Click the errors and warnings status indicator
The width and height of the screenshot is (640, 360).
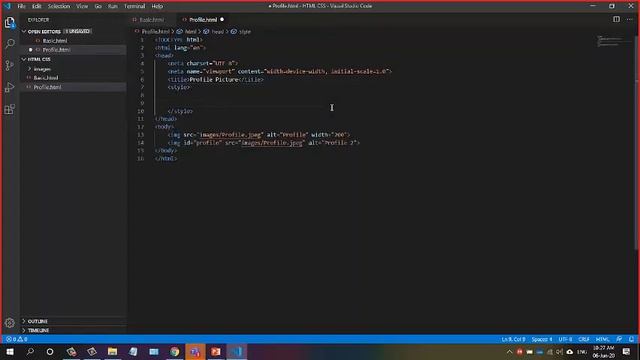pyautogui.click(x=16, y=339)
